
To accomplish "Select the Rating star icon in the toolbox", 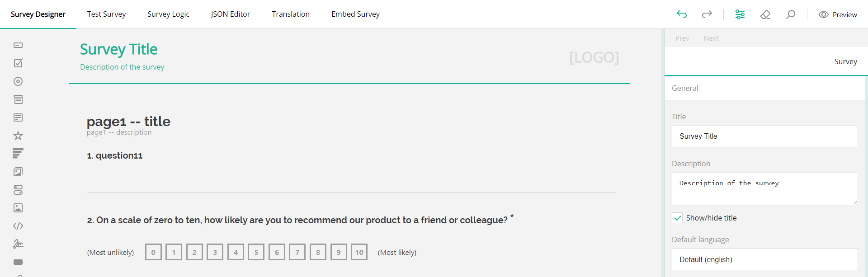I will click(18, 136).
